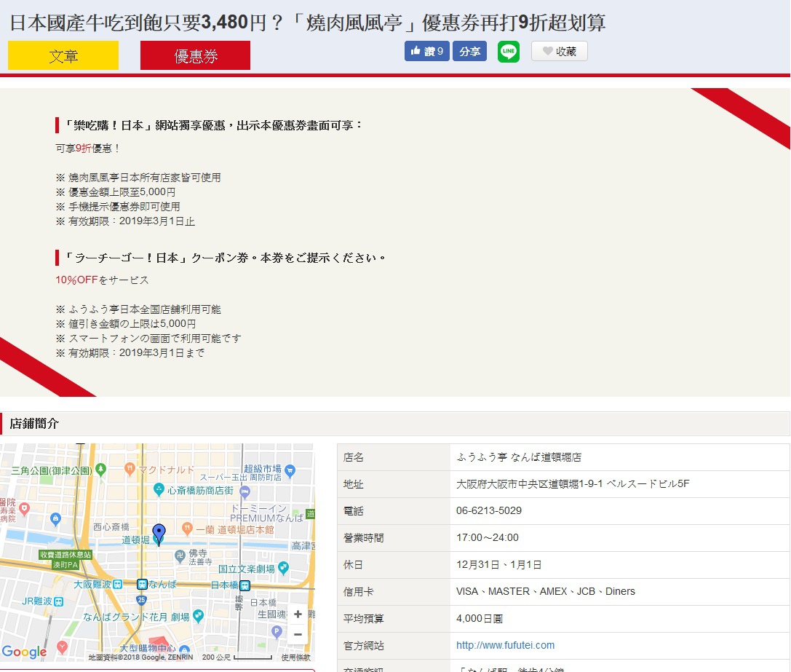Screen dimensions: 791x672
Task: Click the Facebook 分享 button
Action: (469, 51)
